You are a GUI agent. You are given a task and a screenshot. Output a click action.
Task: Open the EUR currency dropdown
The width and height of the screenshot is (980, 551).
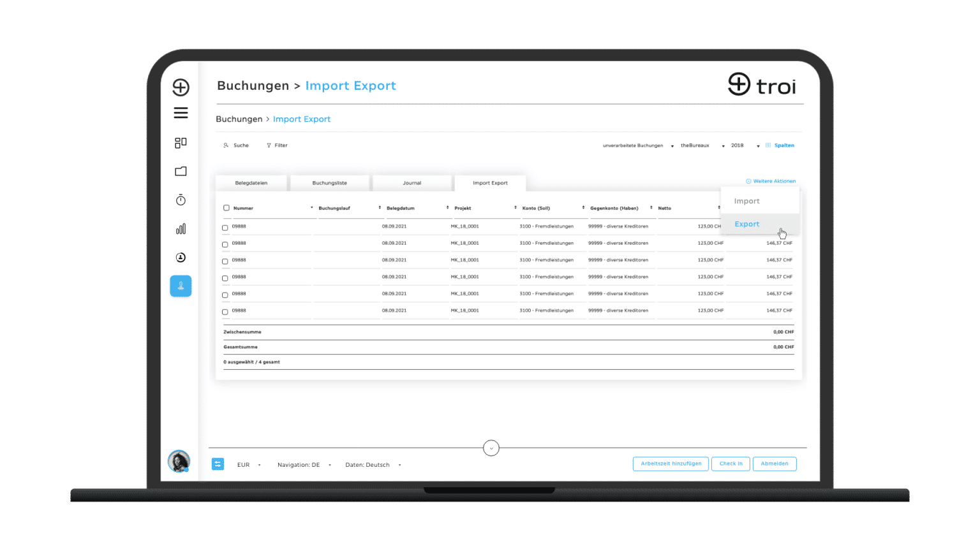point(249,465)
